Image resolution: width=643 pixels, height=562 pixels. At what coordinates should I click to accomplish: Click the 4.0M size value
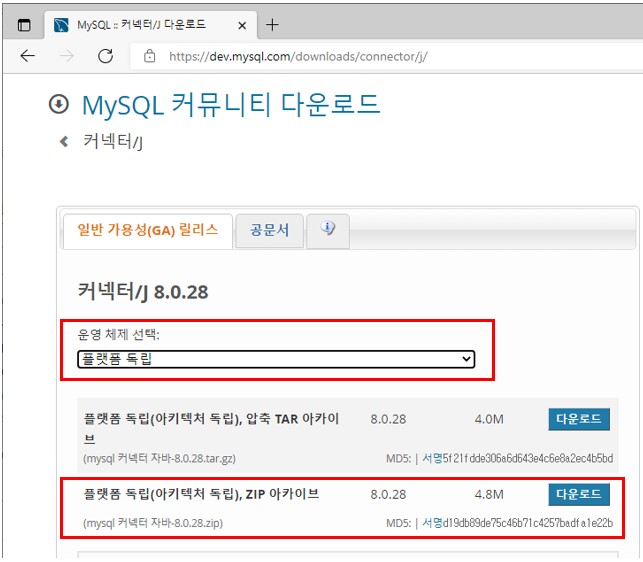[x=489, y=419]
